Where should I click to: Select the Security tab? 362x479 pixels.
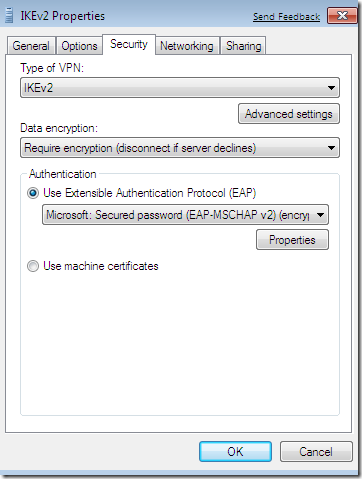(x=129, y=44)
